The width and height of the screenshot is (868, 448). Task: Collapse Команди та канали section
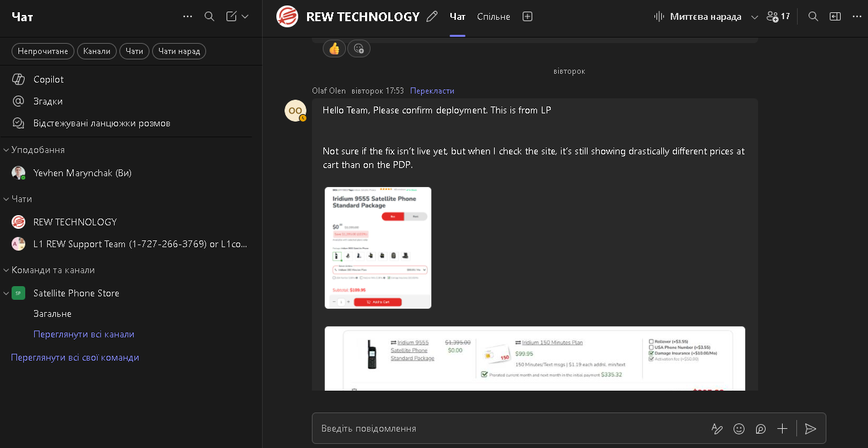tap(6, 270)
